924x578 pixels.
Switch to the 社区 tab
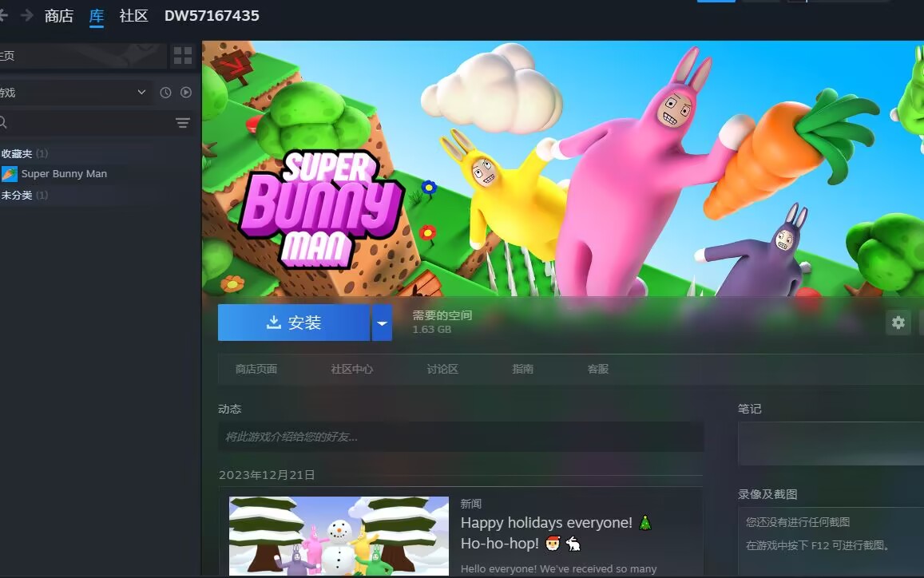click(x=133, y=15)
